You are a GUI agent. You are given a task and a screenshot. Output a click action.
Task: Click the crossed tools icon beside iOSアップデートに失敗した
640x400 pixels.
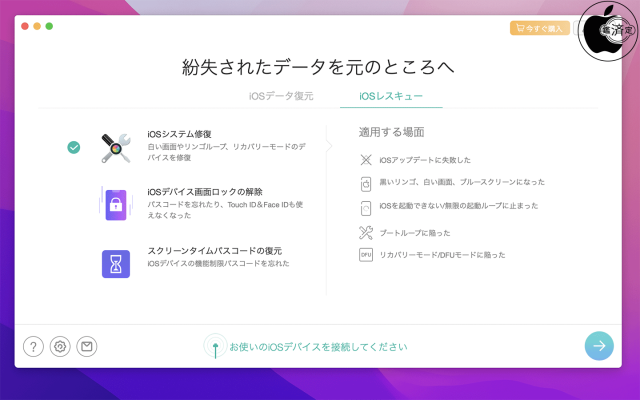[366, 160]
